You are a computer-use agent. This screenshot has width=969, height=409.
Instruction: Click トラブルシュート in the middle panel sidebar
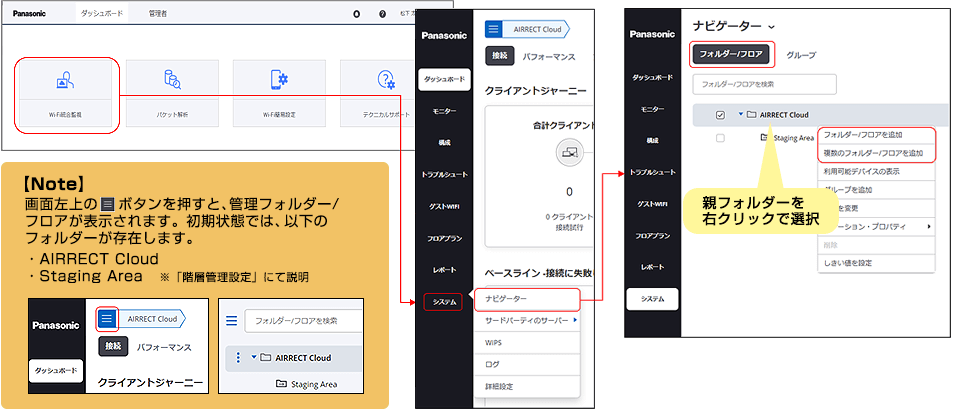(444, 174)
